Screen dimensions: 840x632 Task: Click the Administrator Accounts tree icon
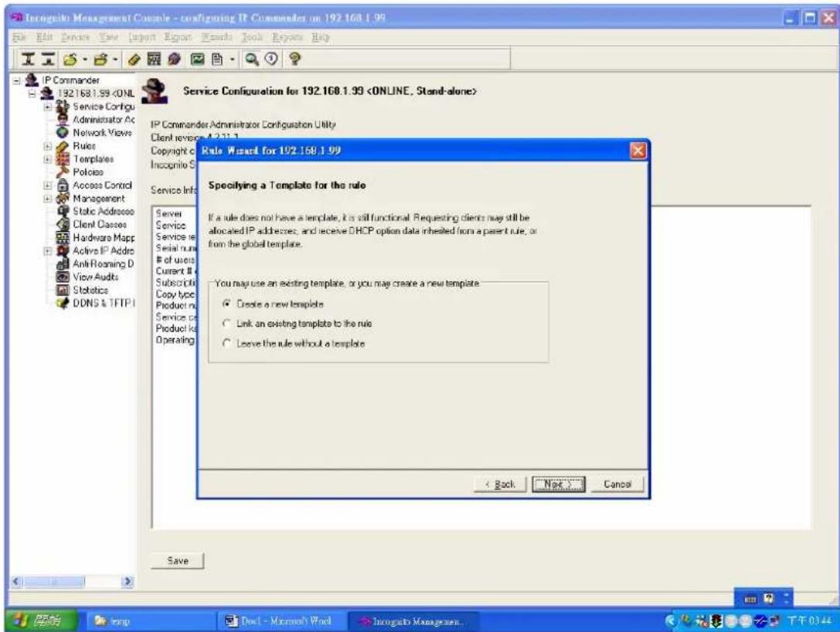click(x=63, y=120)
